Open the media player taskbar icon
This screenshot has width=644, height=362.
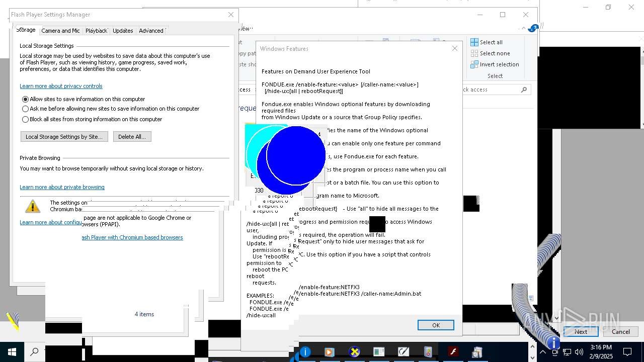[330, 352]
